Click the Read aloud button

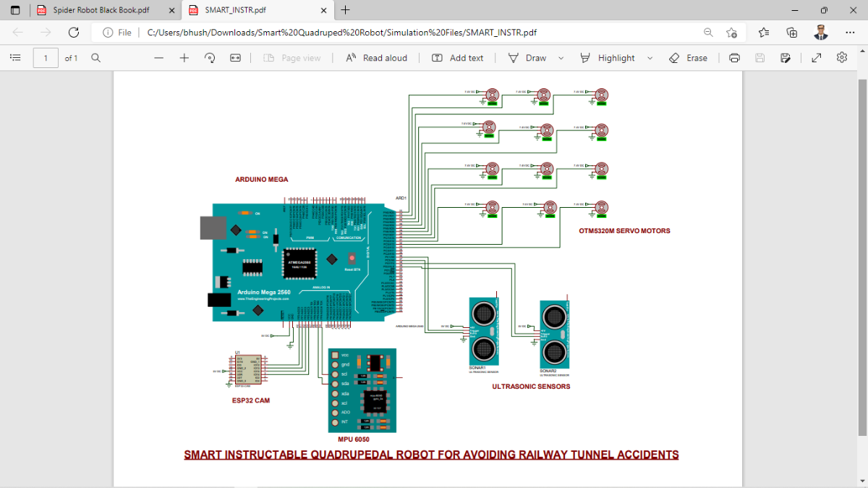tap(376, 58)
